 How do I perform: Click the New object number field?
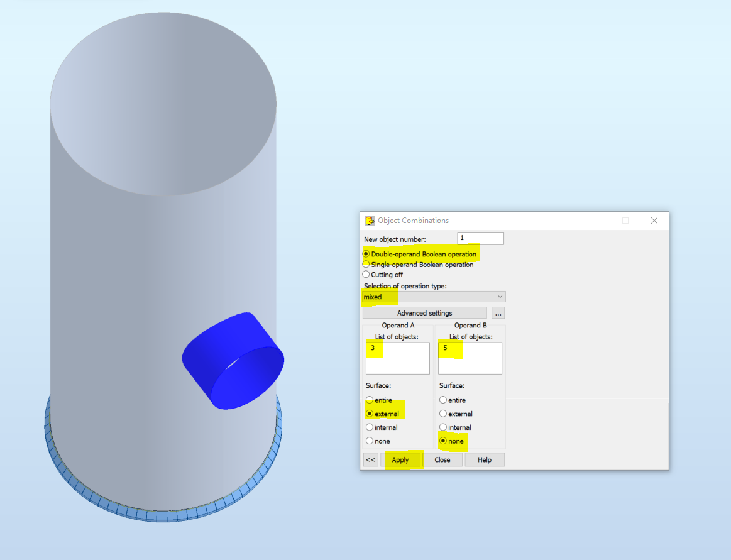[480, 238]
